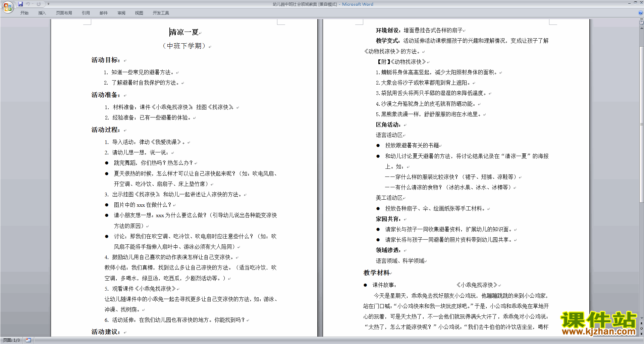Click heading 活动过程：

[x=106, y=130]
